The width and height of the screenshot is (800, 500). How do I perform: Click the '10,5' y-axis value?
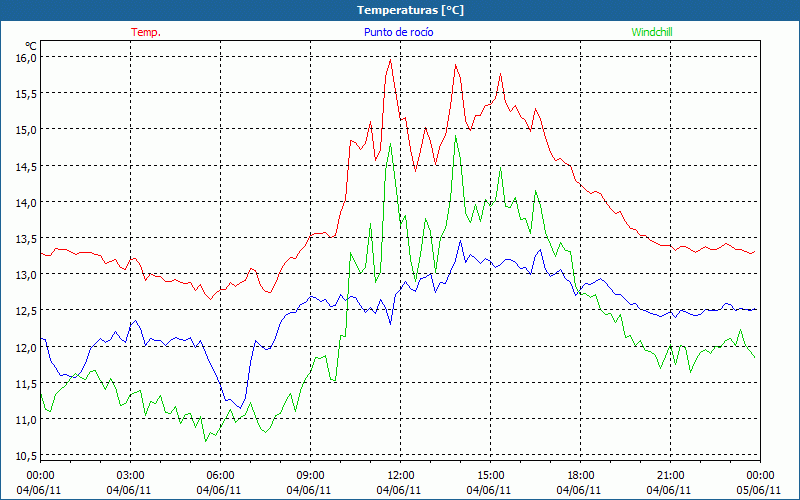pyautogui.click(x=26, y=456)
